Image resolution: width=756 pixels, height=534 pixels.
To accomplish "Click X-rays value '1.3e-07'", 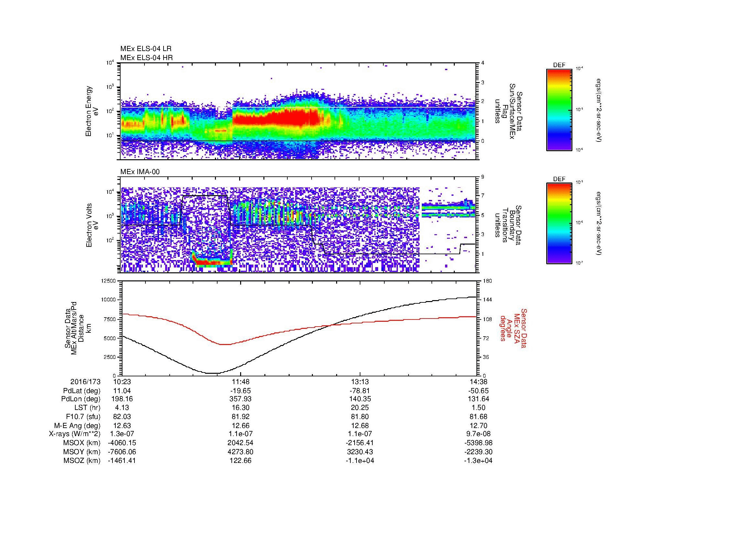I will click(122, 434).
